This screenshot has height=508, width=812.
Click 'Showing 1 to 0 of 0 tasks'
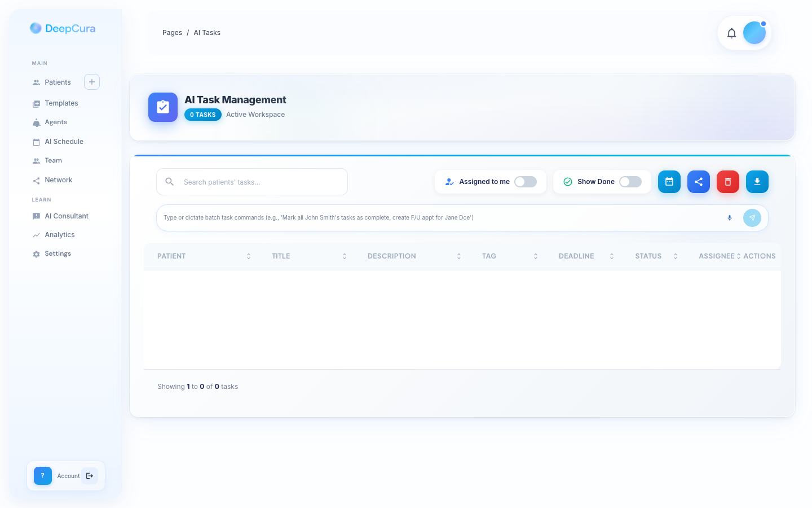(x=197, y=387)
